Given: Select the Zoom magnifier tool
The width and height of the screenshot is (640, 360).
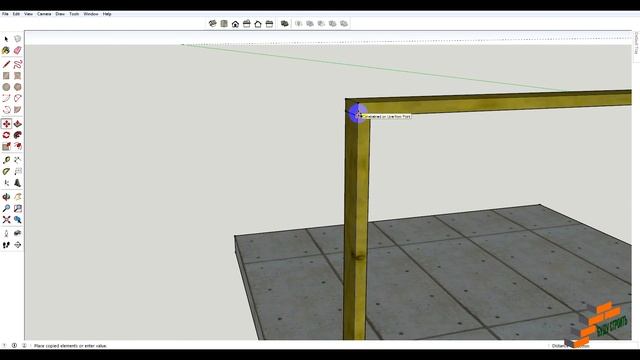Looking at the screenshot, I should point(6,208).
